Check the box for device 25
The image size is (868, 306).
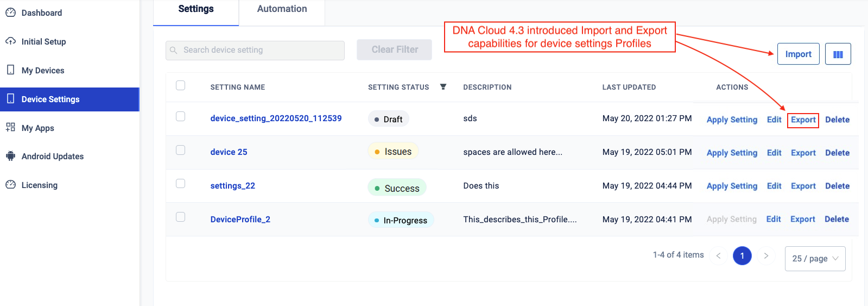tap(181, 150)
